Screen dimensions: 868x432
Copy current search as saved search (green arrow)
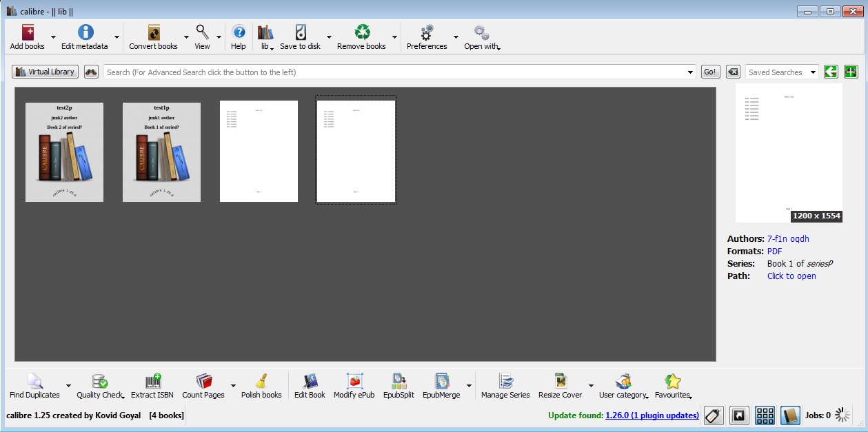click(831, 72)
